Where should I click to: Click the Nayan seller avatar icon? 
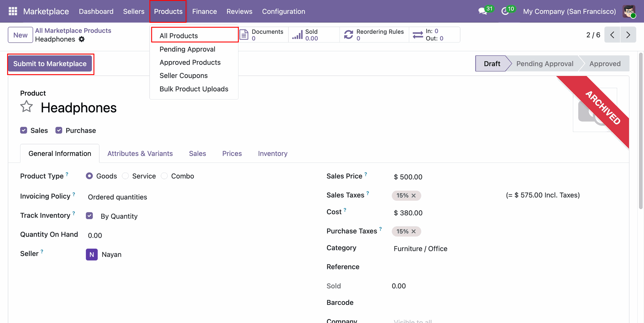click(x=92, y=255)
